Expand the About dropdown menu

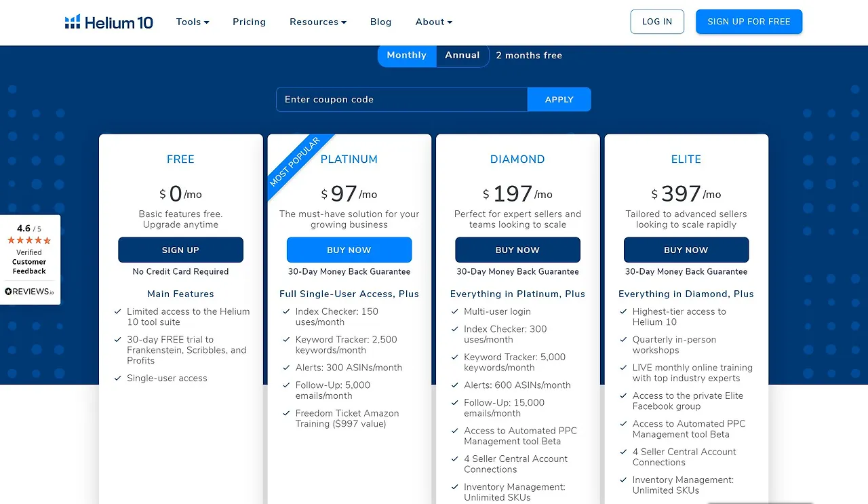434,22
